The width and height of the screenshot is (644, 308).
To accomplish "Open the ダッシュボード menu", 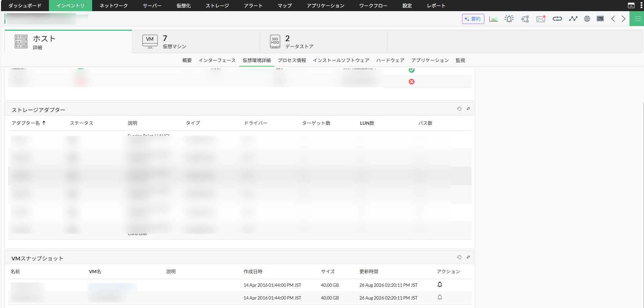I will click(x=25, y=6).
